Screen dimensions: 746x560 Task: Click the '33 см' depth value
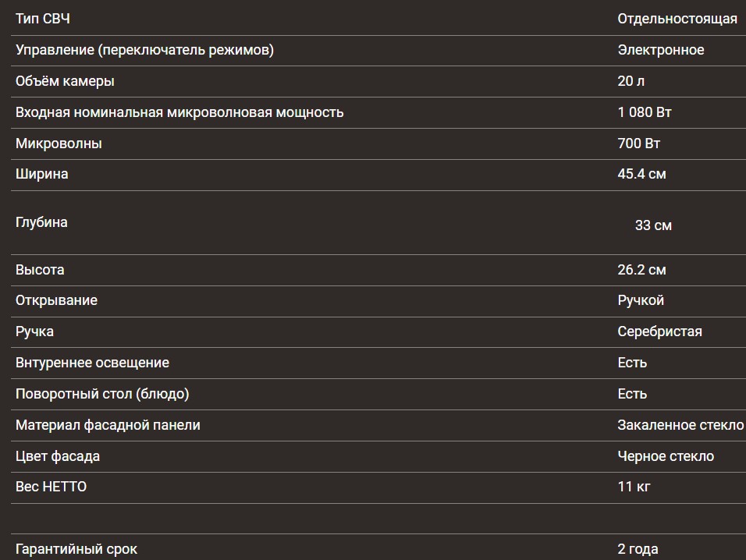point(653,225)
